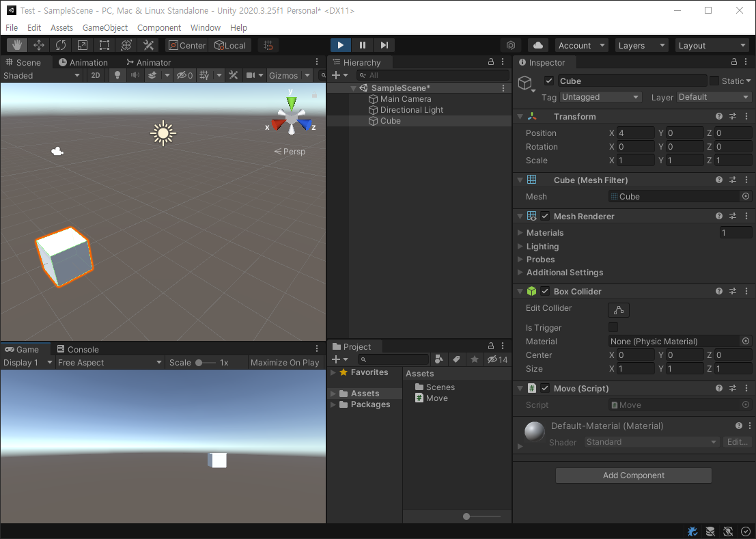
Task: Open Unity Collaborate icon
Action: coord(511,45)
